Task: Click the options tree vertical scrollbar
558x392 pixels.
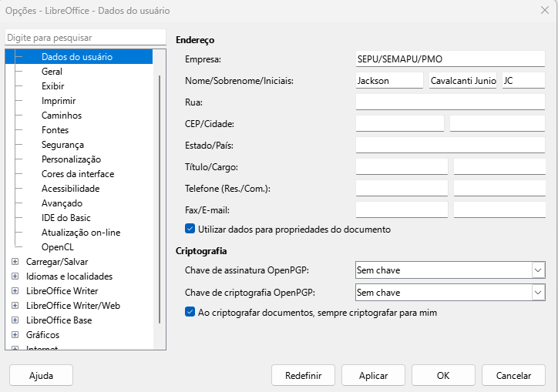Action: (x=160, y=199)
